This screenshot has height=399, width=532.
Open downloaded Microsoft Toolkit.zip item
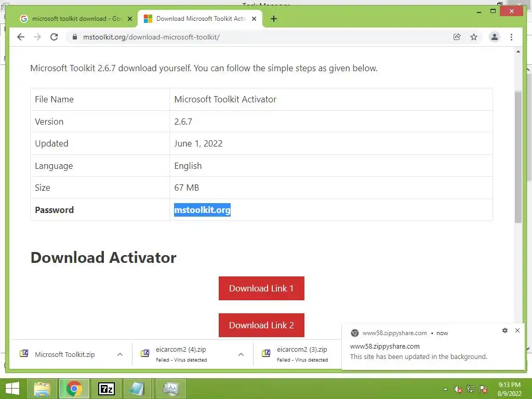tap(64, 354)
